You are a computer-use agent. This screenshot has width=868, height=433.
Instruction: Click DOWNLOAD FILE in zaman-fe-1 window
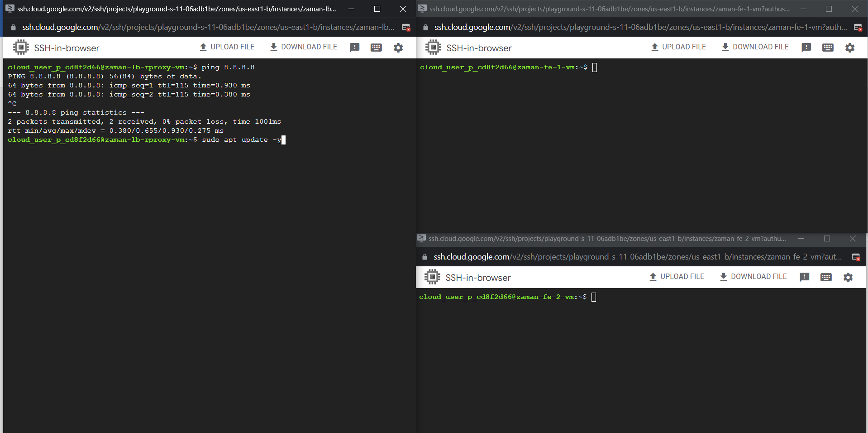(x=755, y=47)
